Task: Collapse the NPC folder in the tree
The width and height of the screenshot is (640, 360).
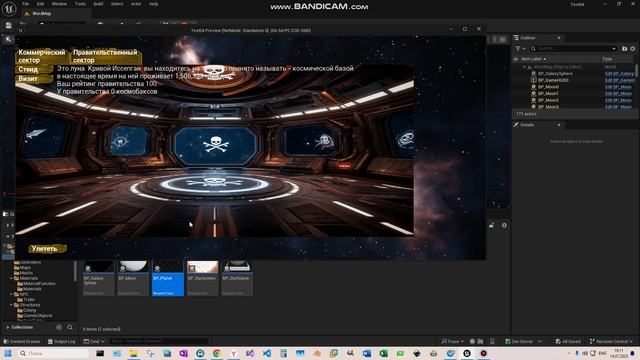Action: pyautogui.click(x=11, y=294)
